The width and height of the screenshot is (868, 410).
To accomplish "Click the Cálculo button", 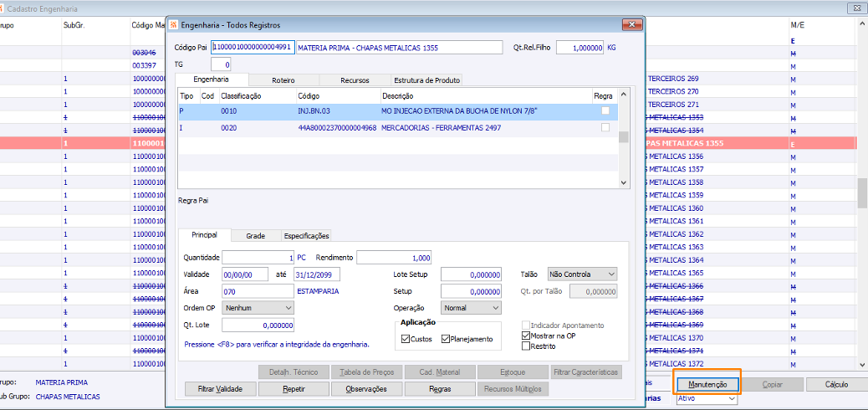I will tap(836, 384).
